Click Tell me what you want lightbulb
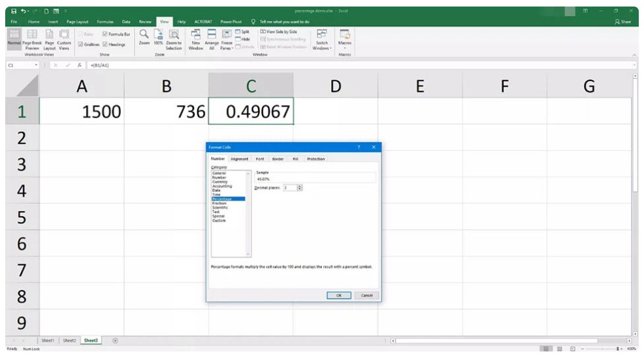 253,22
